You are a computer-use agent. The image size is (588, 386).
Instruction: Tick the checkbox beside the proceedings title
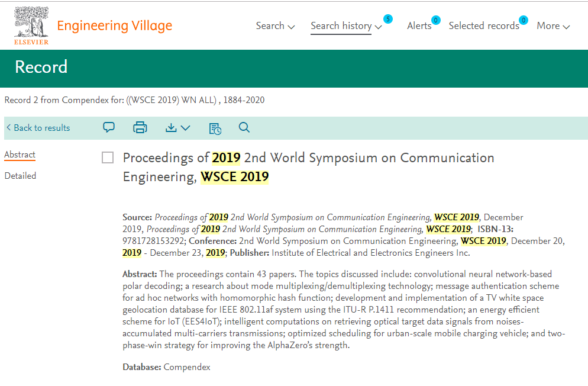[108, 157]
